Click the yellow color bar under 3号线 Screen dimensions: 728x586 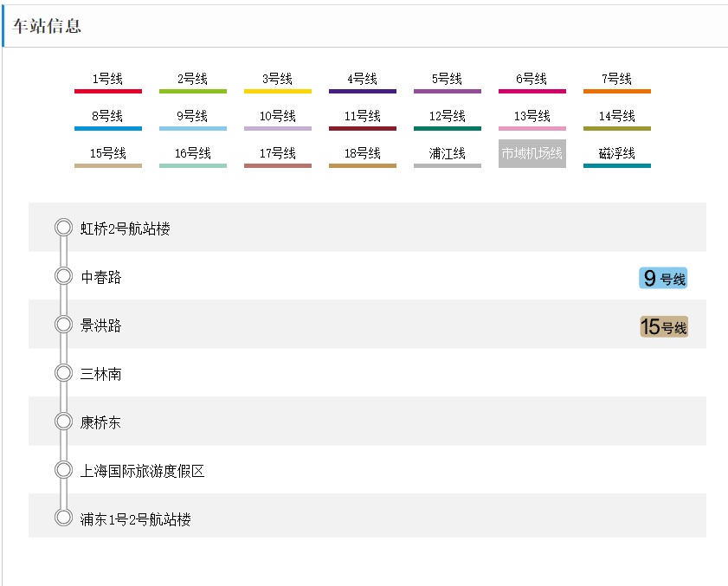tap(278, 91)
